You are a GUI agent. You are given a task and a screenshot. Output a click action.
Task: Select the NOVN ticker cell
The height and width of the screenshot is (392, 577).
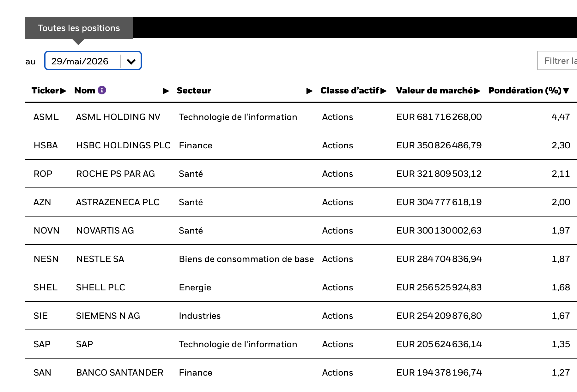click(x=46, y=231)
